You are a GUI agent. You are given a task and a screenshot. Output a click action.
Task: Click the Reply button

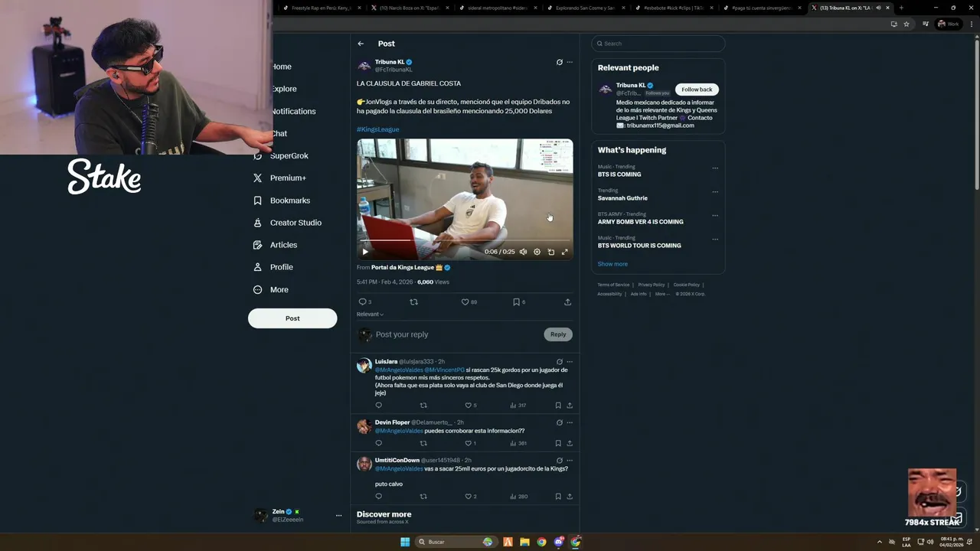tap(558, 334)
